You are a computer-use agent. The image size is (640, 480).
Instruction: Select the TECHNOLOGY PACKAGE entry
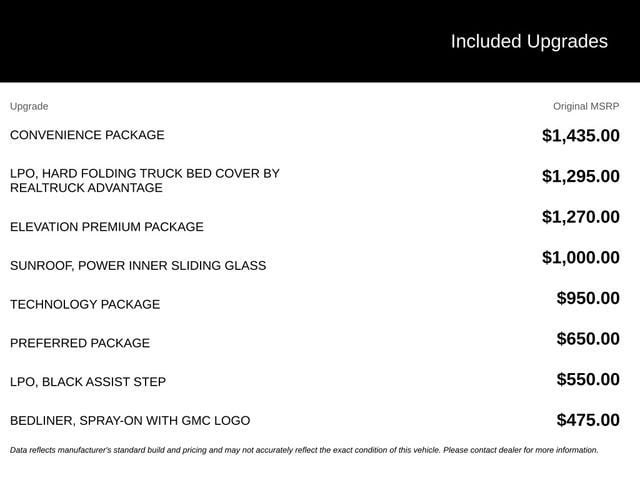coord(85,304)
